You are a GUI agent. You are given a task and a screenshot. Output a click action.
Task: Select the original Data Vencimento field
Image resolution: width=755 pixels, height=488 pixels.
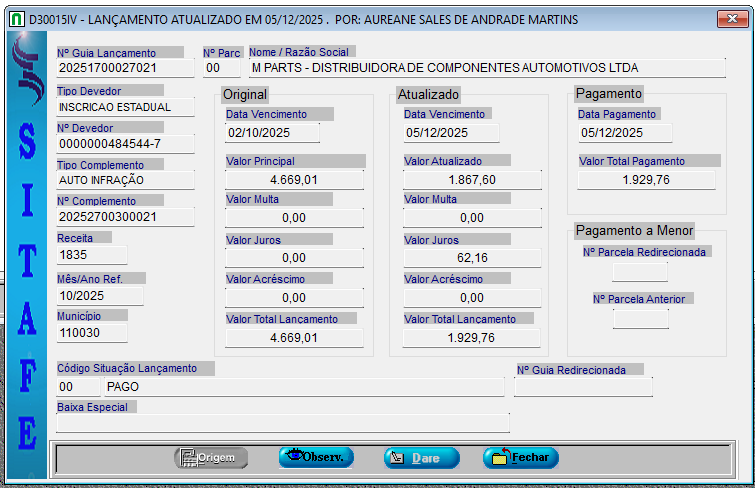point(272,133)
